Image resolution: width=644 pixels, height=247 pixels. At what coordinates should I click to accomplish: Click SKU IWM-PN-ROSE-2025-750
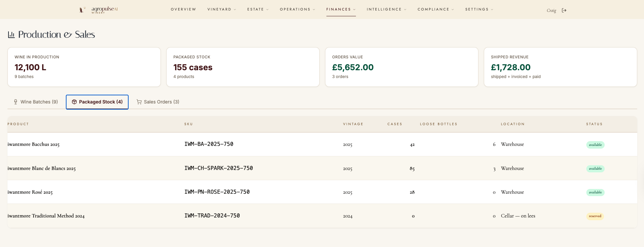tap(217, 192)
